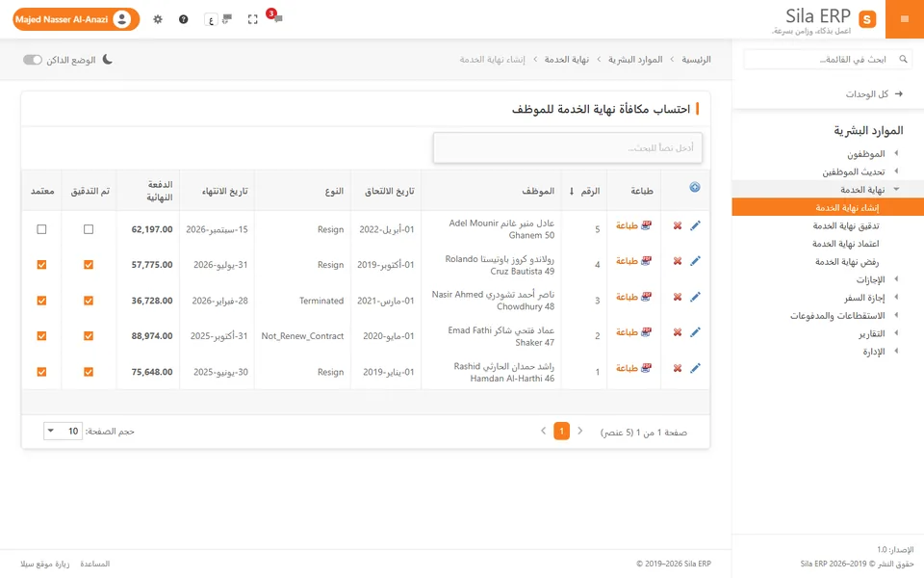Delete record of Rolando Cruz Bautista

click(x=678, y=261)
